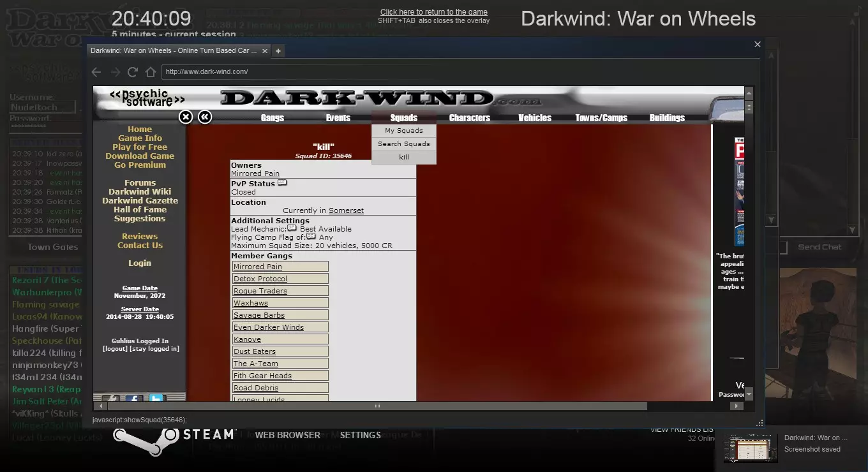868x472 pixels.
Task: Open the PvP Status help bubble
Action: click(282, 183)
